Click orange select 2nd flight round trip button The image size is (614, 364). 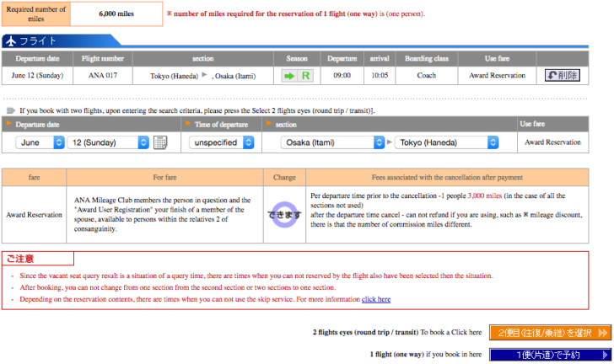(x=550, y=333)
